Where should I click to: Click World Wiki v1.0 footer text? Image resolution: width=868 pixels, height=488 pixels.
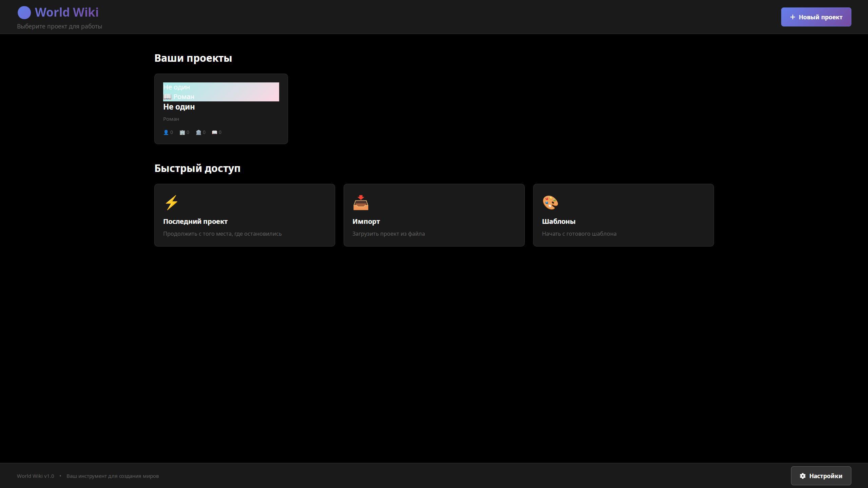pyautogui.click(x=36, y=476)
